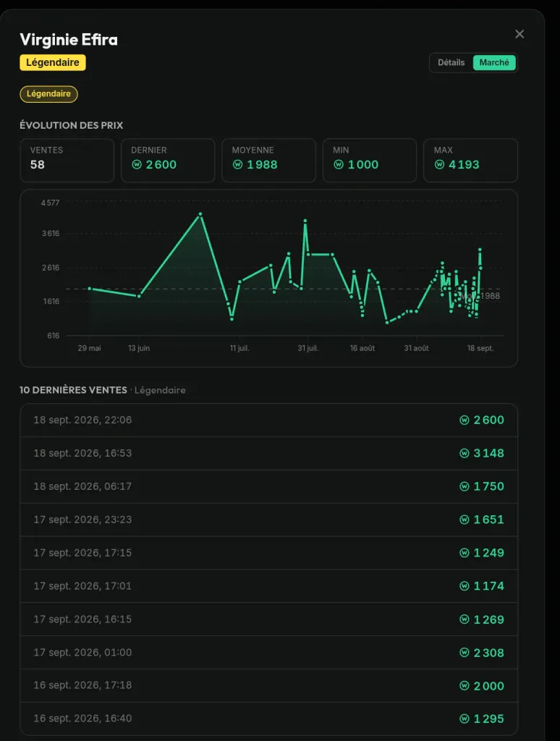This screenshot has width=560, height=741.
Task: Click the 11 juil. axis label
Action: pyautogui.click(x=239, y=348)
